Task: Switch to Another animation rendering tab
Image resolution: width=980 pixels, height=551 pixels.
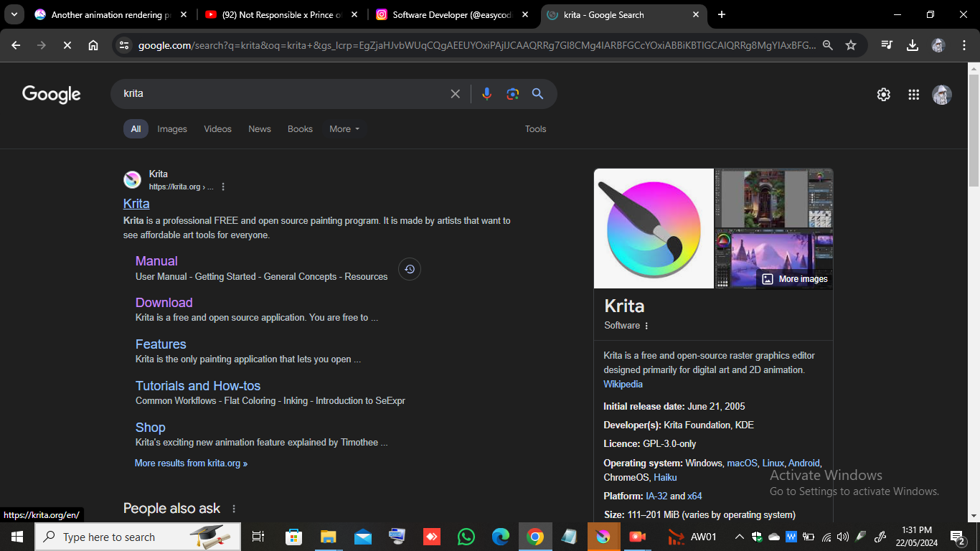Action: point(111,14)
